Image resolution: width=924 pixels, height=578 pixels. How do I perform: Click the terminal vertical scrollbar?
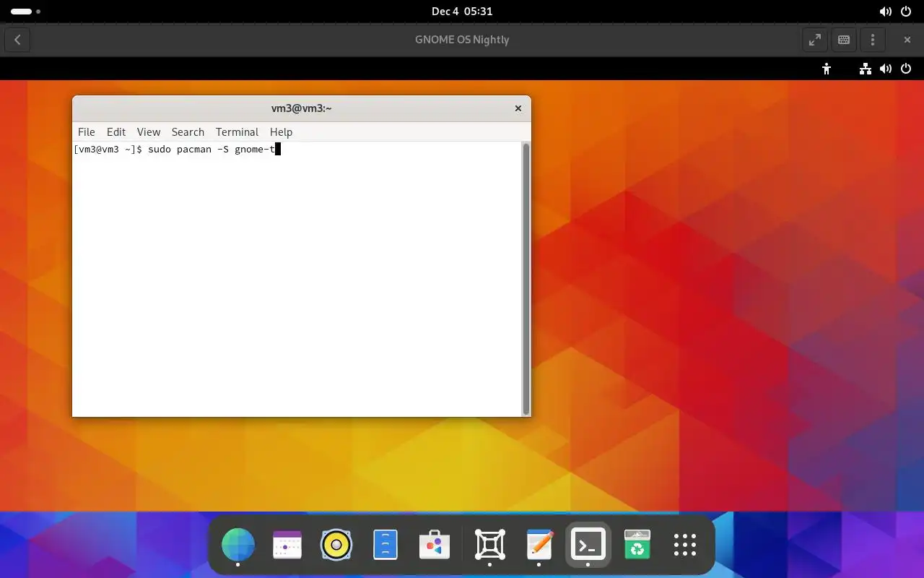[526, 278]
